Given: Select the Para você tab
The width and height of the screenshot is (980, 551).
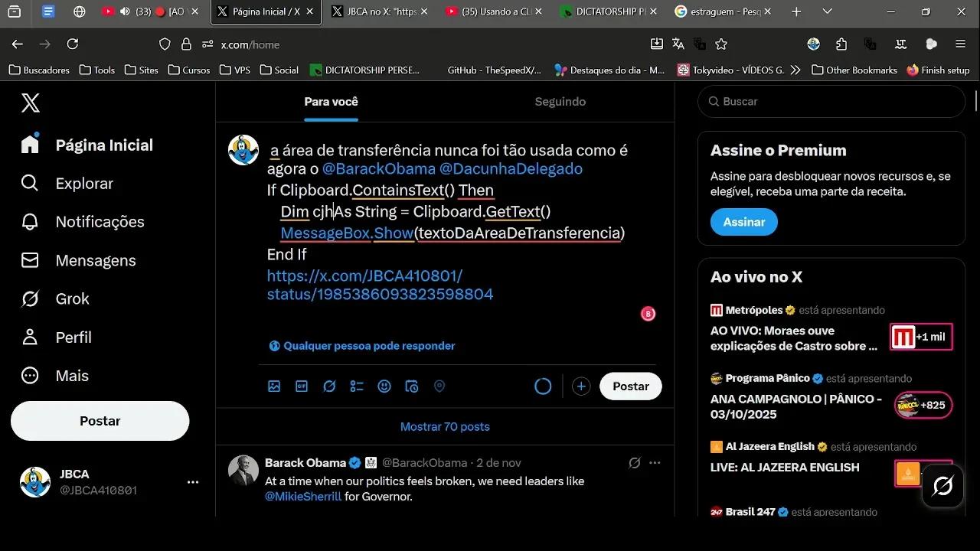Looking at the screenshot, I should pyautogui.click(x=331, y=102).
